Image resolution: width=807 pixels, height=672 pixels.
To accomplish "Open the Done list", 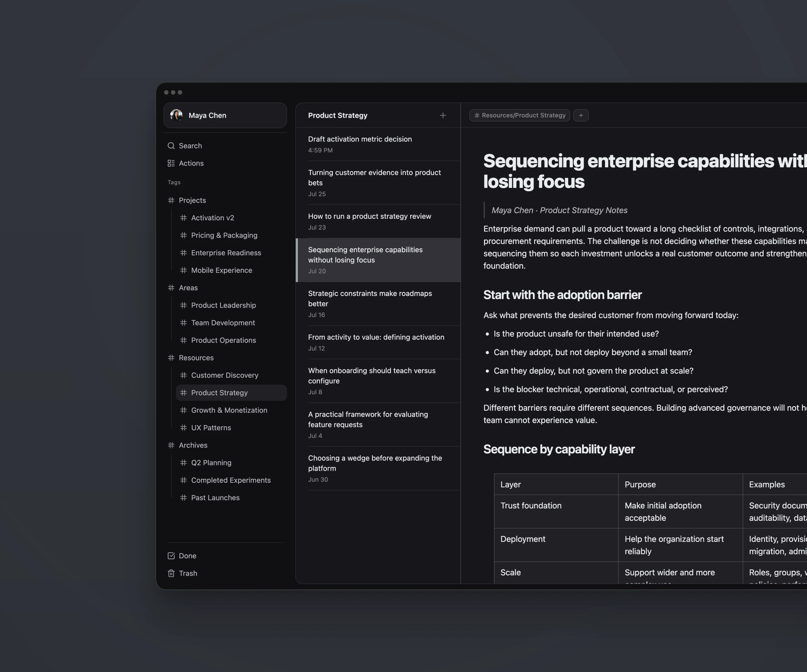I will click(225, 556).
